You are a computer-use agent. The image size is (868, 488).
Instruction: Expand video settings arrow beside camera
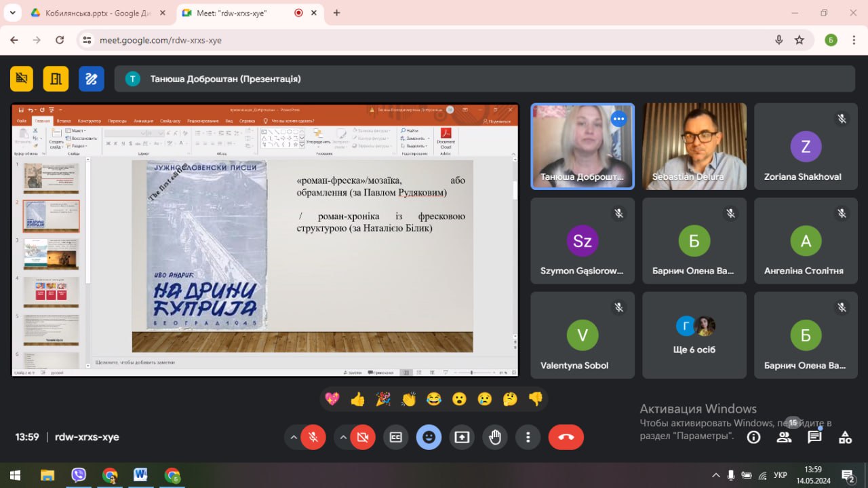tap(342, 437)
